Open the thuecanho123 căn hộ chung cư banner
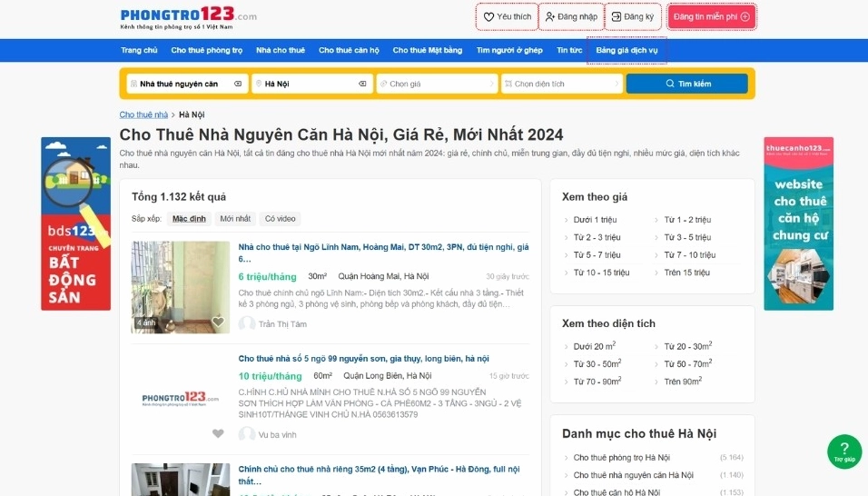Image resolution: width=868 pixels, height=496 pixels. click(798, 223)
